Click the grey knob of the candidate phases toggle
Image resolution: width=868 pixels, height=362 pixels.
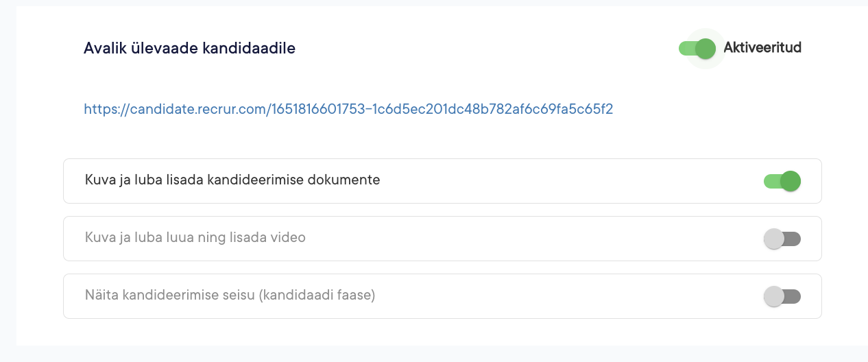coord(773,296)
